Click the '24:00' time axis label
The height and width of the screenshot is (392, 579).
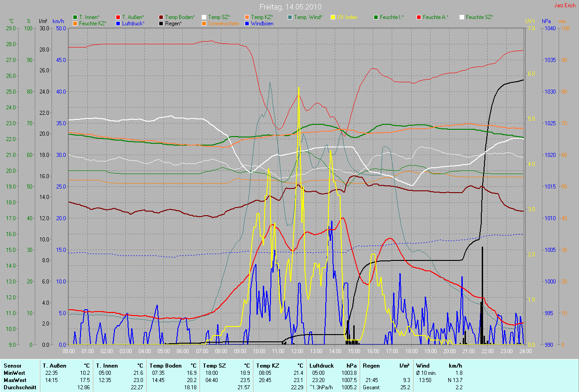coord(525,351)
